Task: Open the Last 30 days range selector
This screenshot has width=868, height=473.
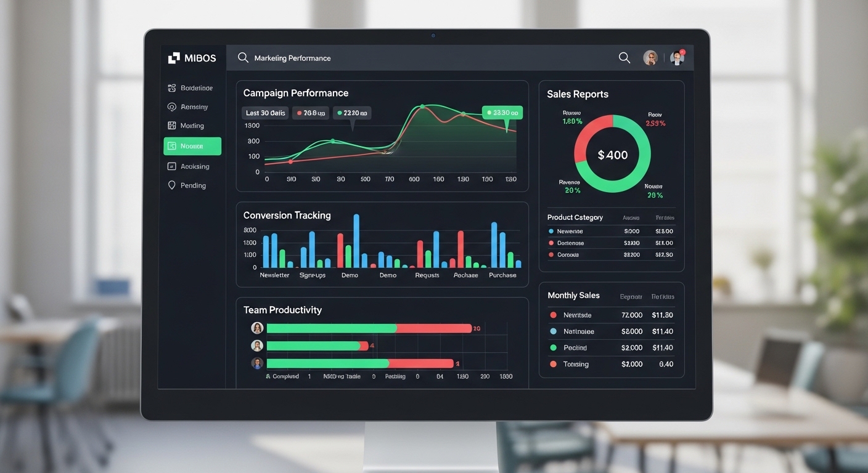Action: [x=265, y=113]
